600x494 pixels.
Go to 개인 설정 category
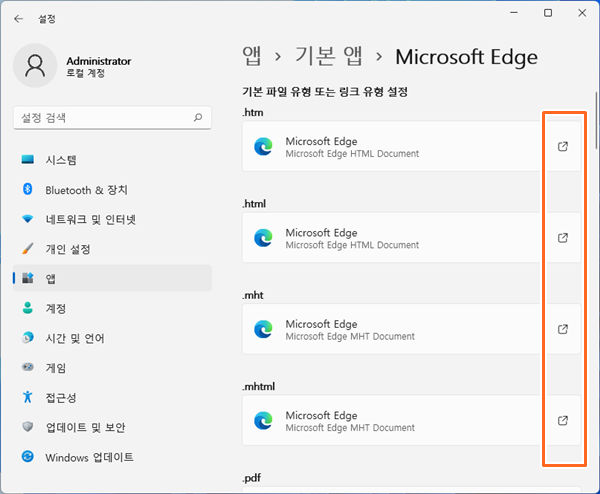(112, 249)
